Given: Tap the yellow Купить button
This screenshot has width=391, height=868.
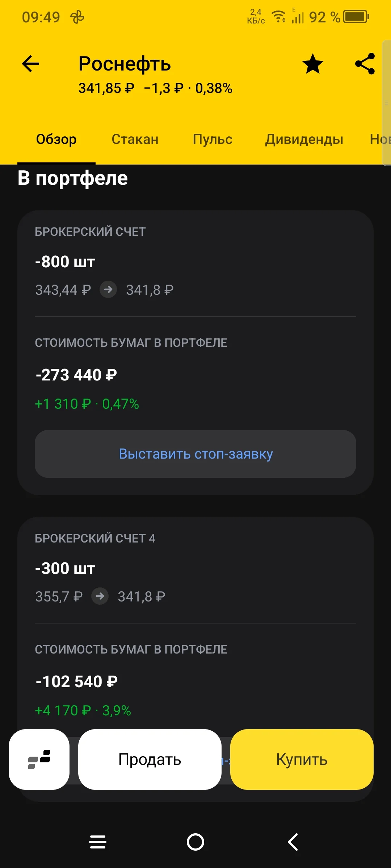Looking at the screenshot, I should point(302,759).
